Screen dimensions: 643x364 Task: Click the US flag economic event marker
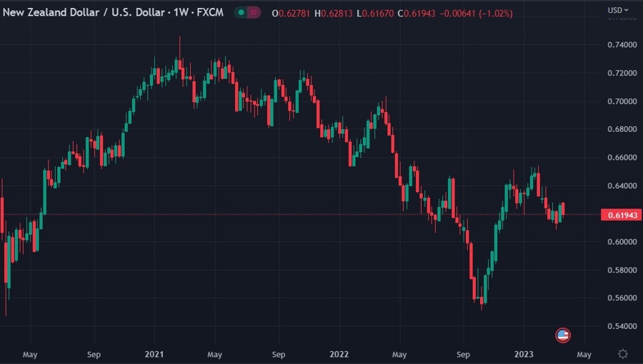click(x=563, y=335)
